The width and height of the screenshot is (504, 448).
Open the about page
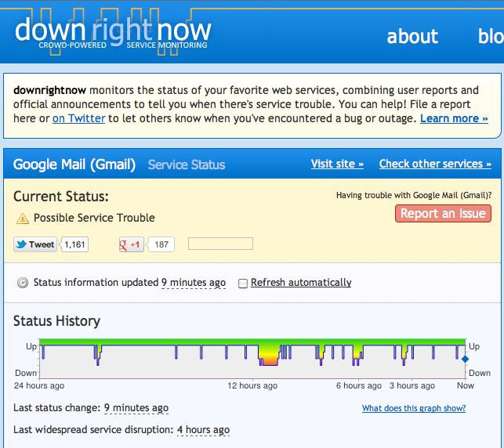click(x=412, y=36)
